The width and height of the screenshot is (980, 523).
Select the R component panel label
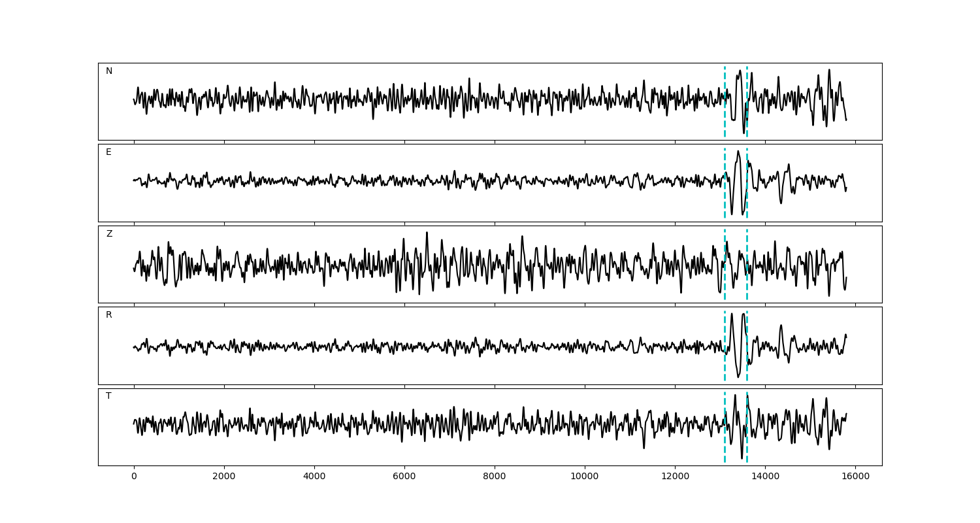pos(109,315)
